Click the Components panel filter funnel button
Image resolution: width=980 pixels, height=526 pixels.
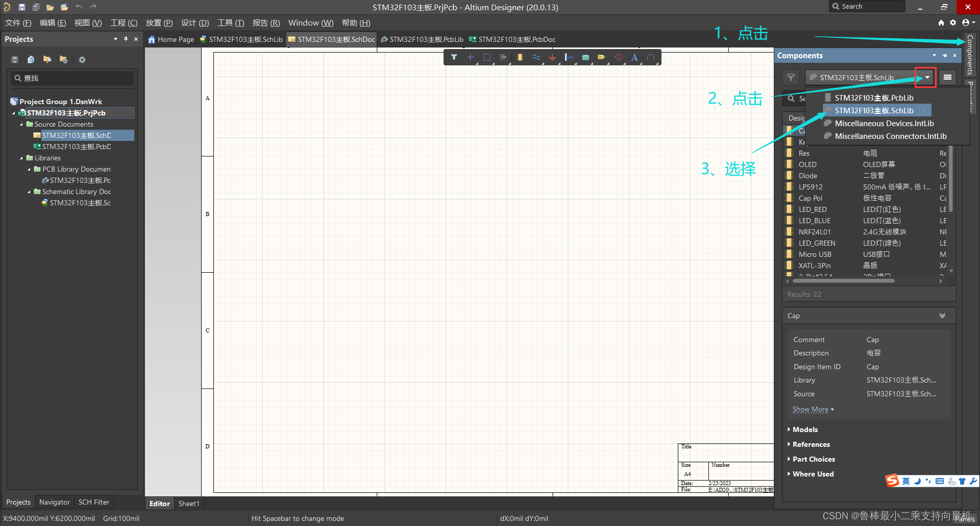791,78
